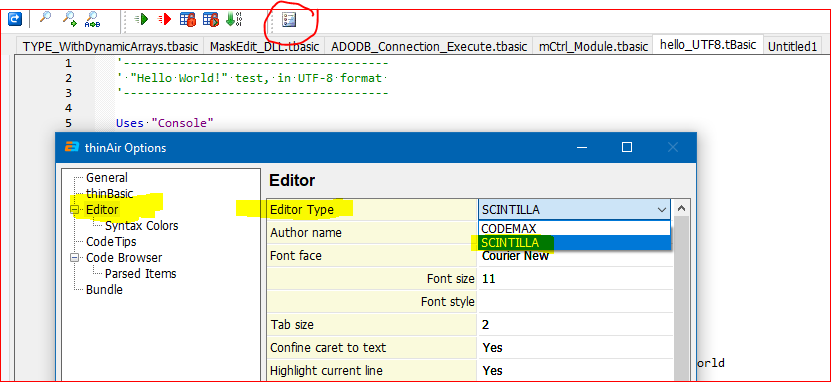This screenshot has height=382, width=831.
Task: Switch to mCtrl_Module.tbasic tab
Action: pos(593,47)
